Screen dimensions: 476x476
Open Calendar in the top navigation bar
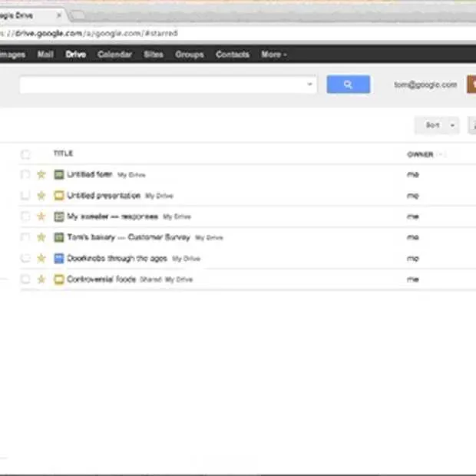tap(114, 55)
